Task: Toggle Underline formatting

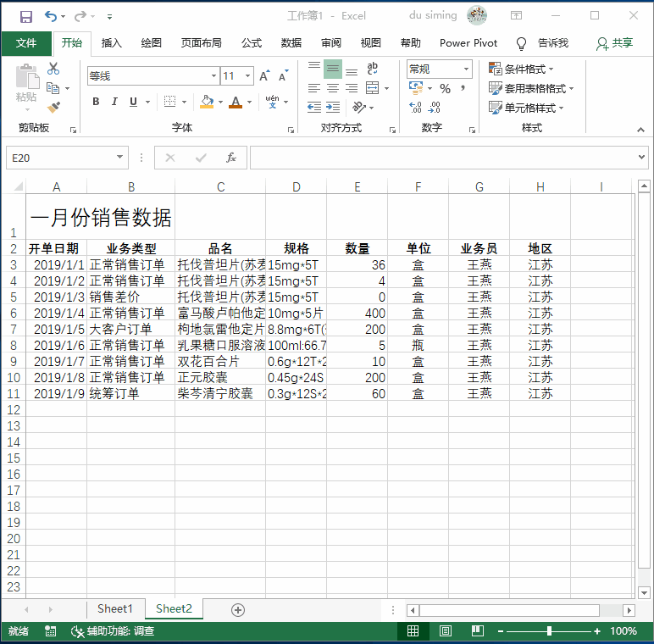Action: tap(134, 102)
